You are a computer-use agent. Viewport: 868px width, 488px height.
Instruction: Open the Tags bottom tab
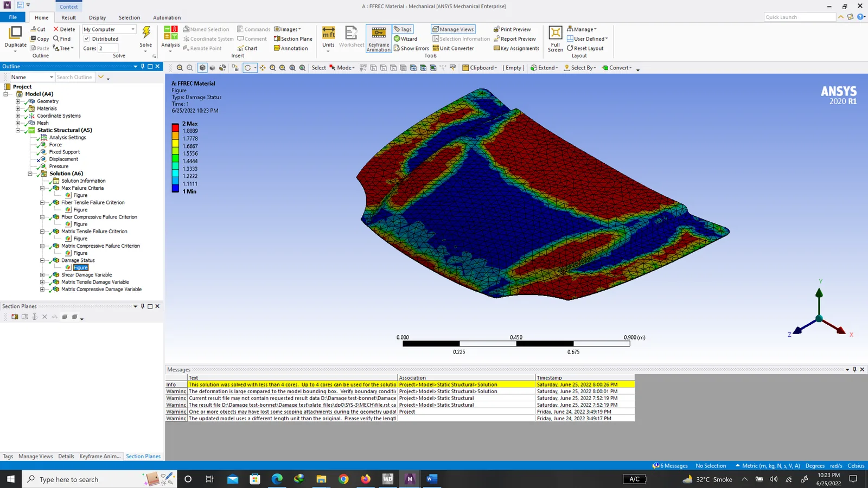tap(8, 456)
